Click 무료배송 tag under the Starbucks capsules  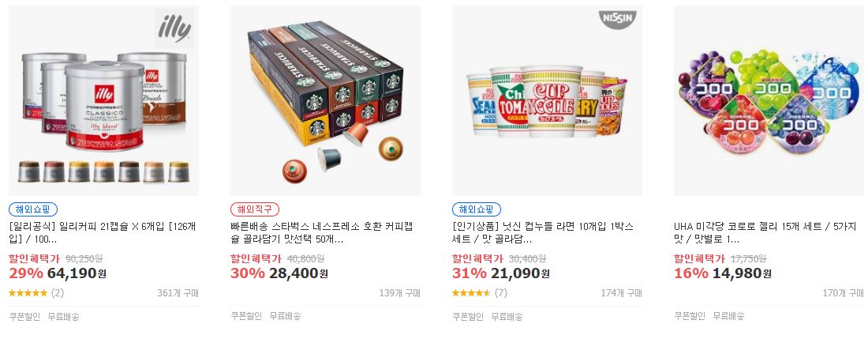coord(285,316)
